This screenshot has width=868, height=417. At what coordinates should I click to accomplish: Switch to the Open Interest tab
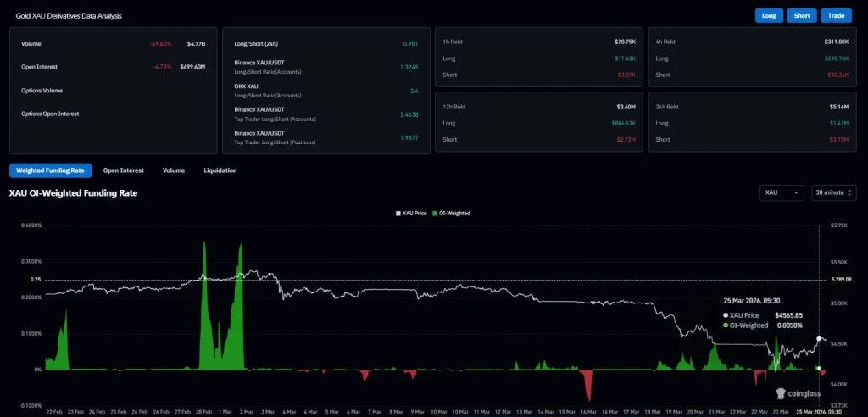(124, 170)
